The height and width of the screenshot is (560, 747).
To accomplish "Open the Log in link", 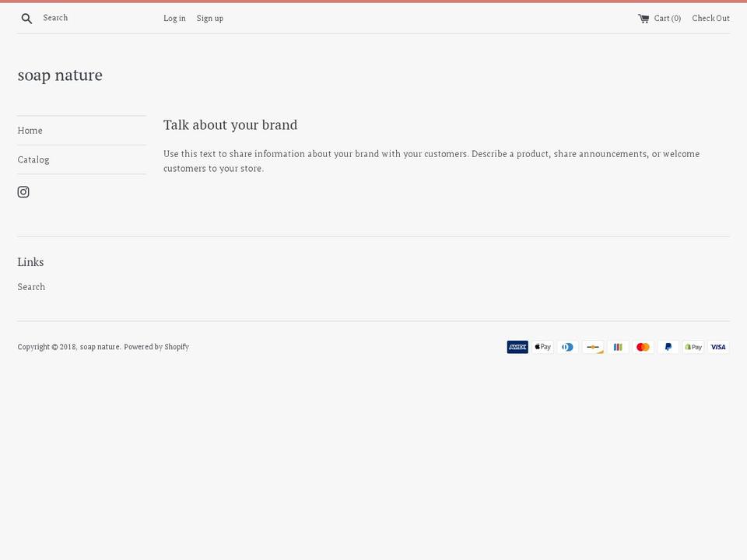I will 174,18.
